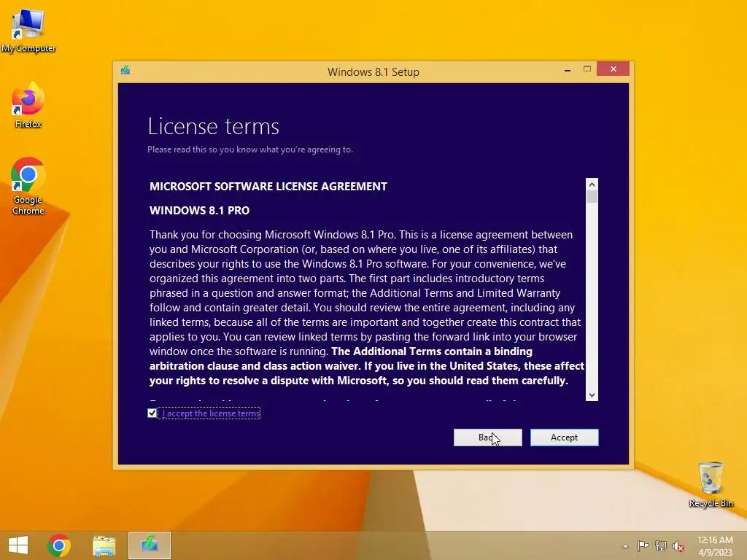This screenshot has width=747, height=560.
Task: Click the license text scroll down arrow
Action: click(x=592, y=394)
